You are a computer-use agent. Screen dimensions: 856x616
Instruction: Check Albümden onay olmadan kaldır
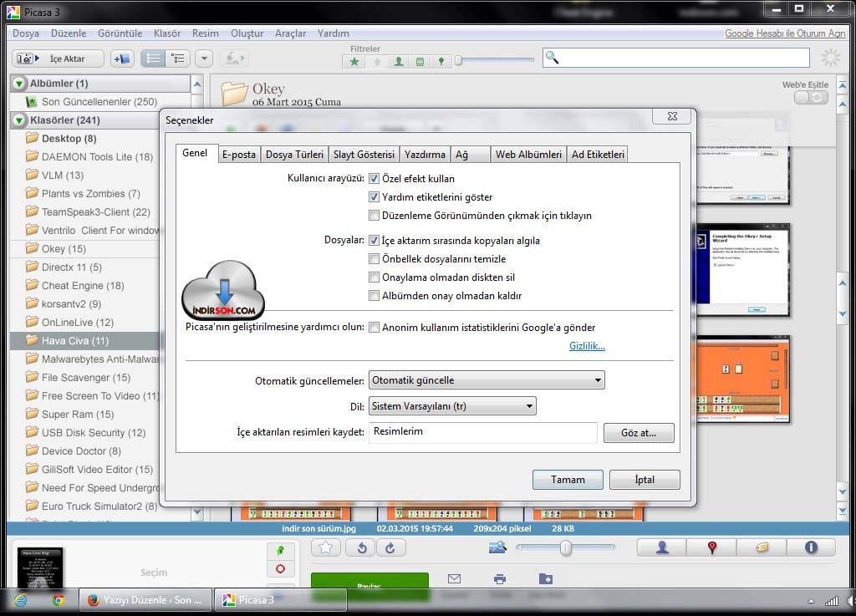pos(374,296)
